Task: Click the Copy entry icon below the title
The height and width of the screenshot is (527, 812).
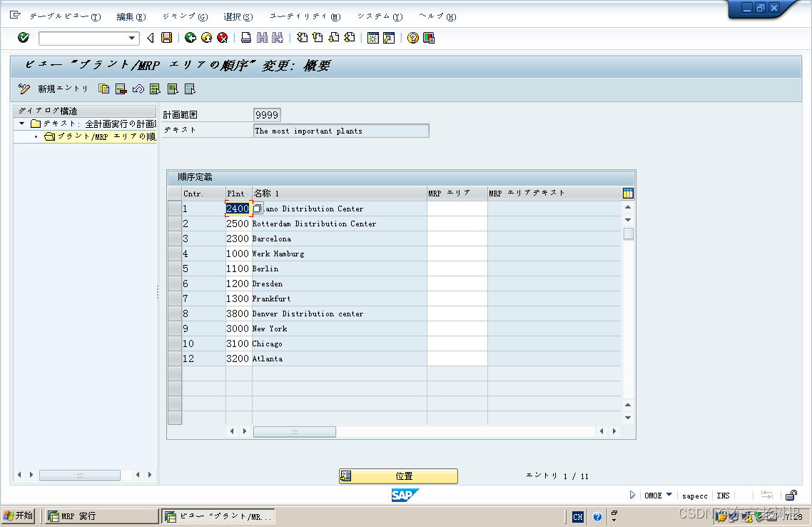Action: pyautogui.click(x=103, y=89)
